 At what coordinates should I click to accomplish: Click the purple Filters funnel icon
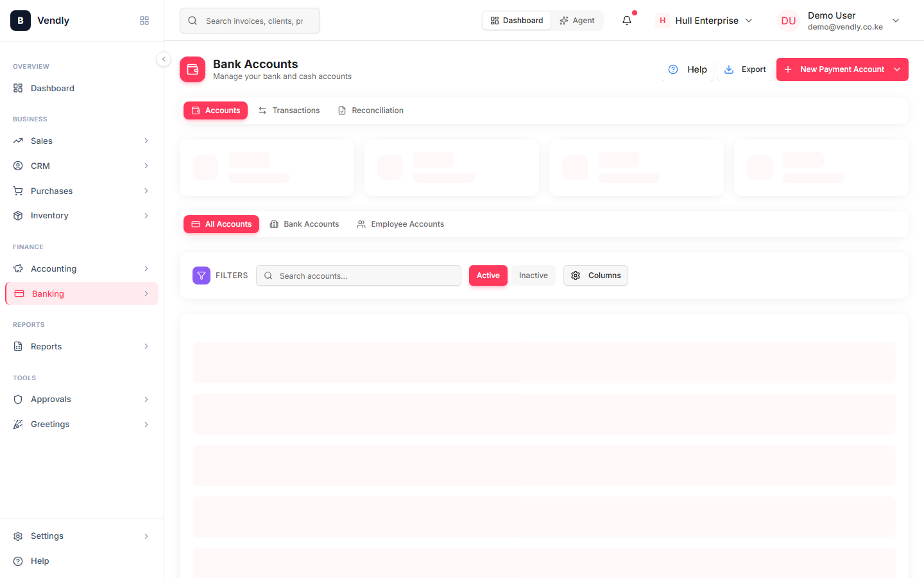(x=201, y=276)
